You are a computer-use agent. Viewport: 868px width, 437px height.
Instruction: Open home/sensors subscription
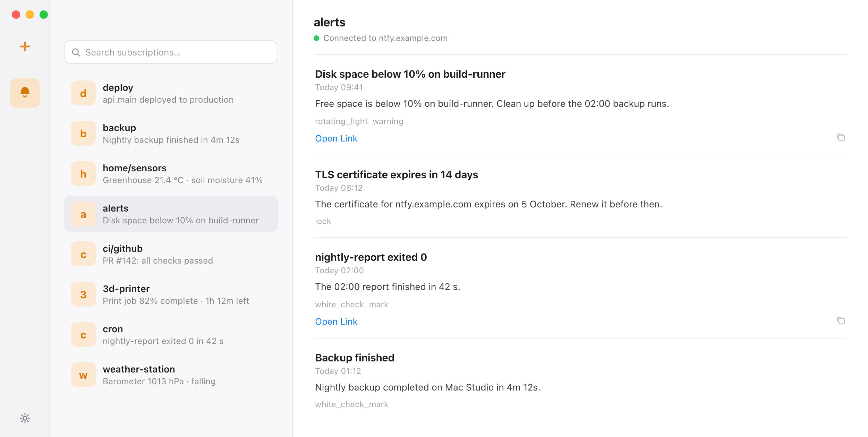171,173
